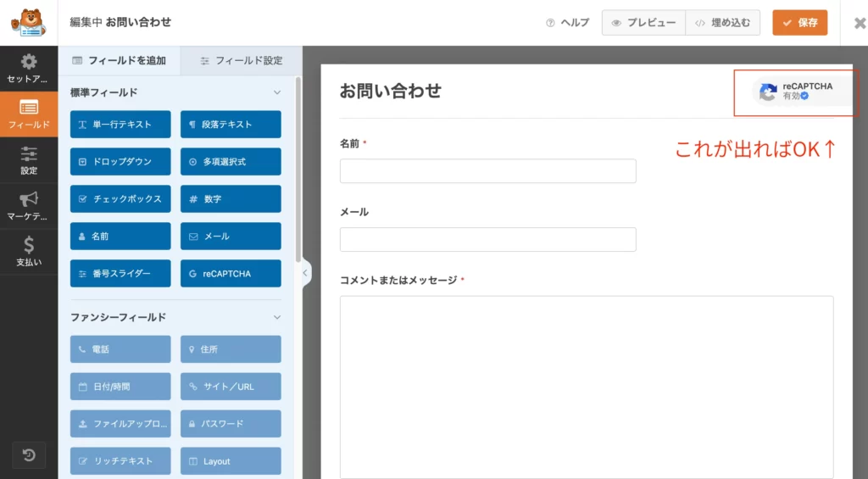The height and width of the screenshot is (479, 868).
Task: Select the Fields sidebar icon
Action: 29,114
